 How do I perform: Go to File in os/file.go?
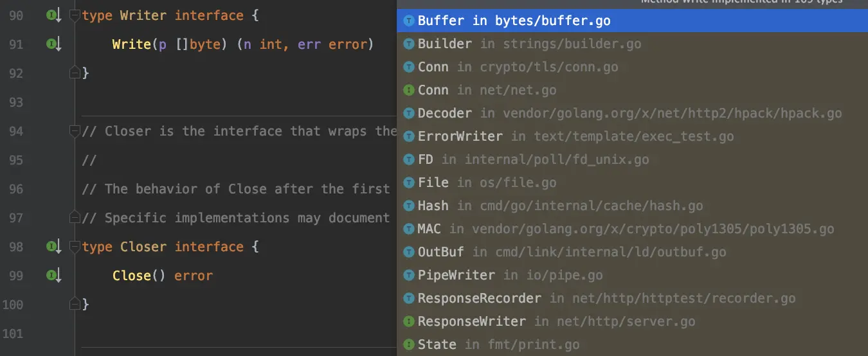[x=487, y=182]
